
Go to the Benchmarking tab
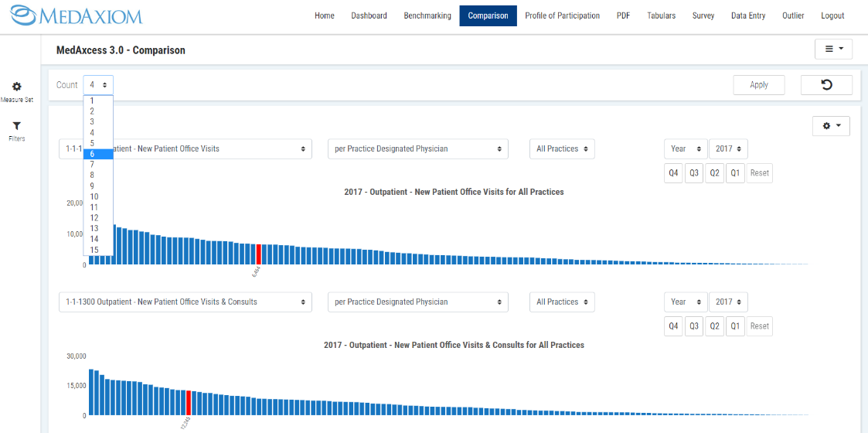tap(427, 15)
